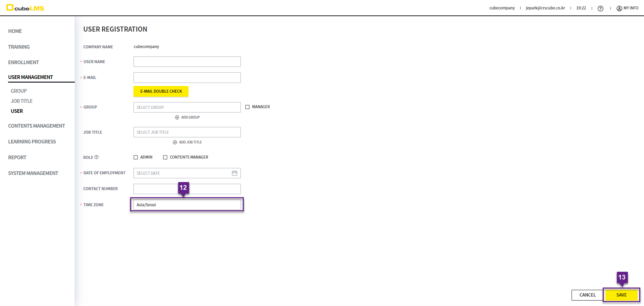The image size is (644, 306).
Task: Expand the SELECT JOB TITLE dropdown
Action: (x=187, y=132)
